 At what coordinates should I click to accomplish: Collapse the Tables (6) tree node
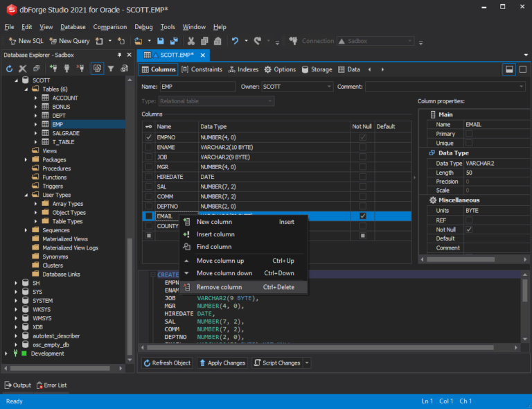coord(26,89)
